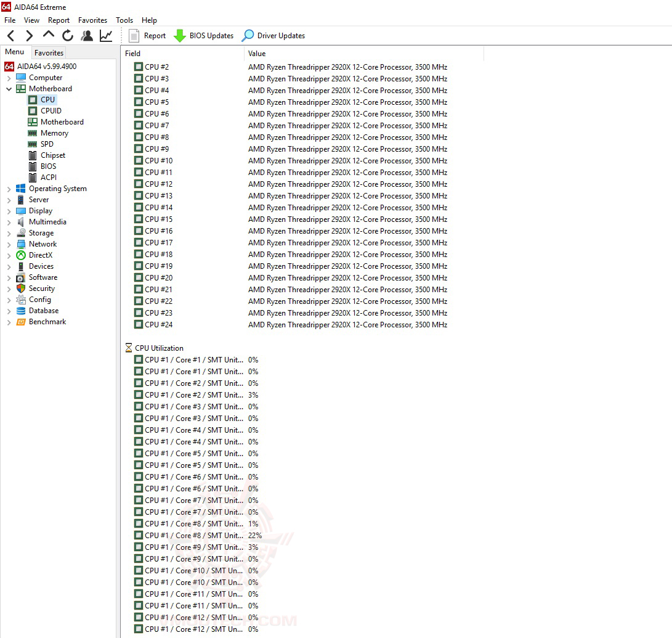
Task: Expand the Software node
Action: click(x=9, y=278)
